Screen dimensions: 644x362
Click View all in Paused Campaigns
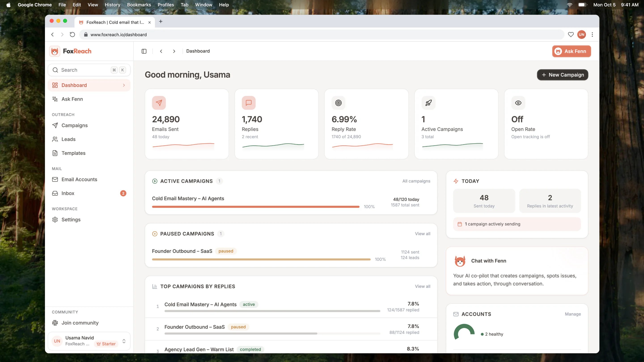[x=422, y=234]
